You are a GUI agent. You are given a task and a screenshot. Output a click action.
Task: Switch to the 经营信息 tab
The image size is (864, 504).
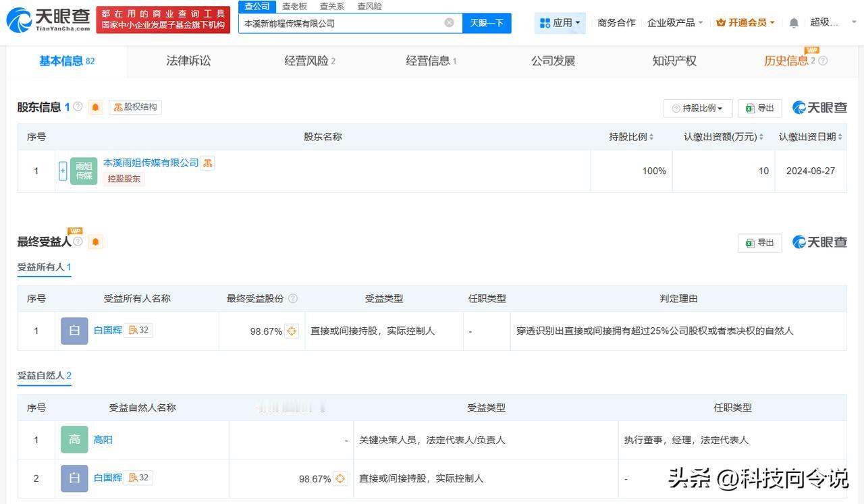click(431, 61)
